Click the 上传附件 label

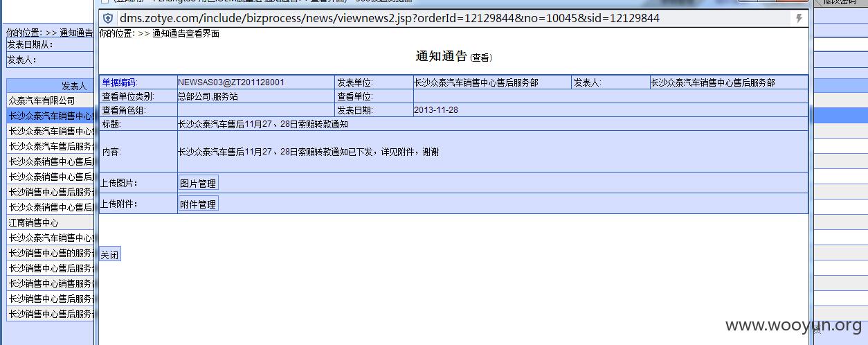coord(119,204)
